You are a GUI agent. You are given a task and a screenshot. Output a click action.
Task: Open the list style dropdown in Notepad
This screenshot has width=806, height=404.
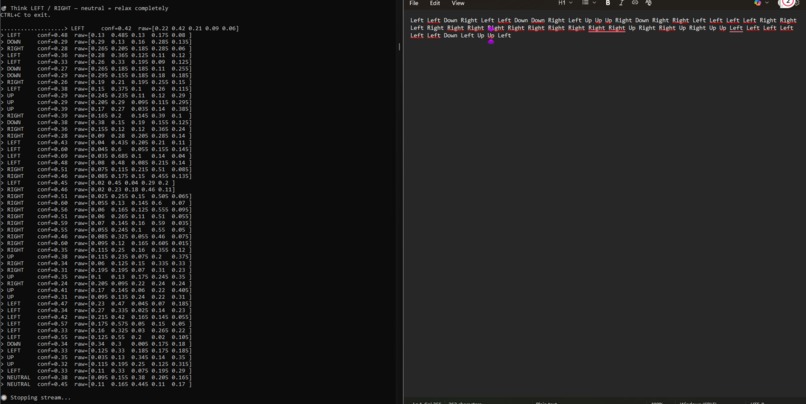click(x=589, y=3)
